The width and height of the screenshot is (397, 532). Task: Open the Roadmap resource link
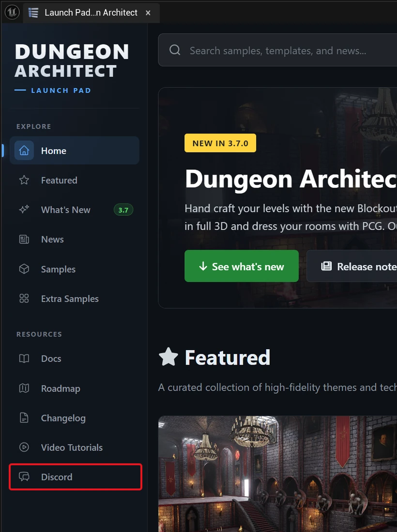[75, 388]
